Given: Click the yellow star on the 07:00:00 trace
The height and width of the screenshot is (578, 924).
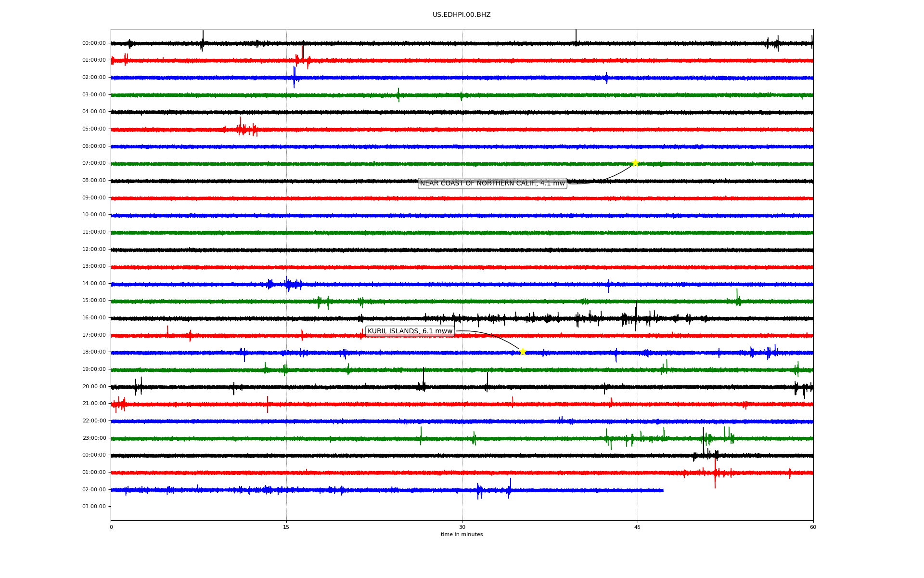Looking at the screenshot, I should coord(635,163).
